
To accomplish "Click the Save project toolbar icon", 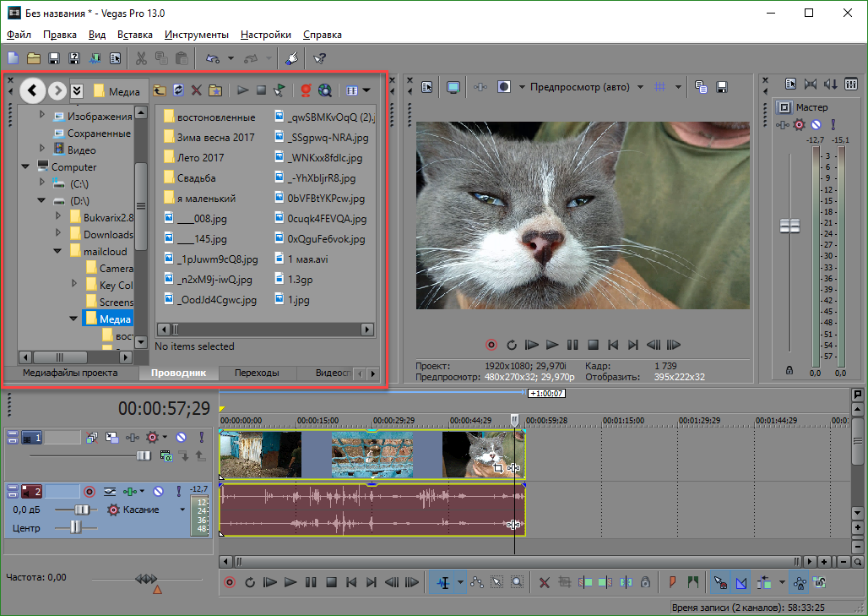I will coord(54,58).
